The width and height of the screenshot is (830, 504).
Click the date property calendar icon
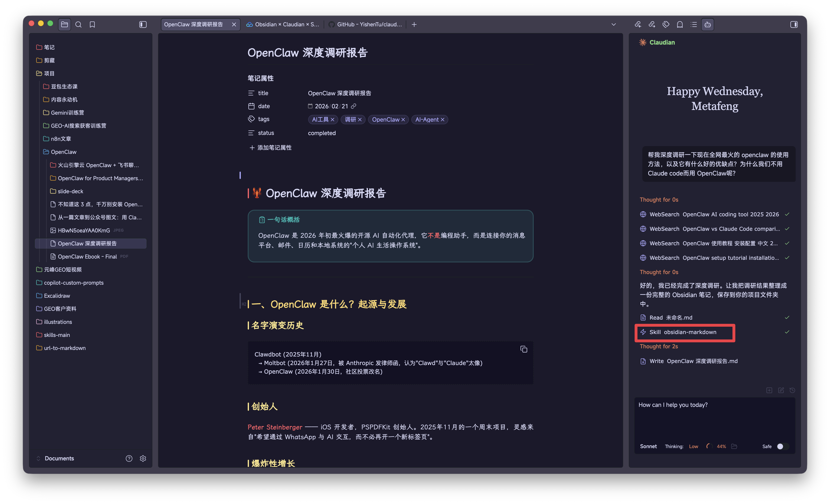pos(251,106)
